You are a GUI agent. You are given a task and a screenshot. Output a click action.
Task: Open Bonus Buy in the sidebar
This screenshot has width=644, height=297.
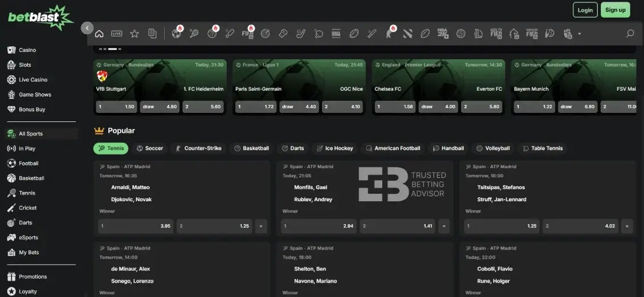tap(31, 109)
